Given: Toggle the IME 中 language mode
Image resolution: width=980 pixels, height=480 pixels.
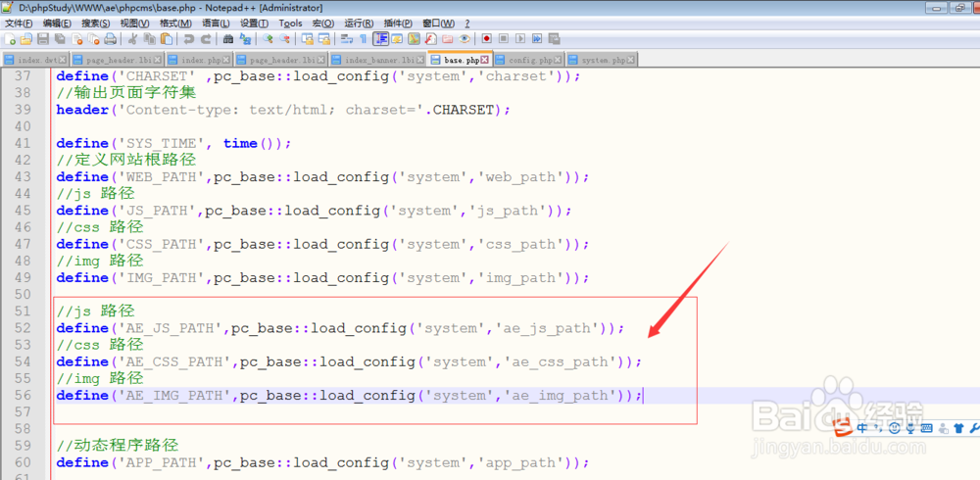Looking at the screenshot, I should 862,429.
